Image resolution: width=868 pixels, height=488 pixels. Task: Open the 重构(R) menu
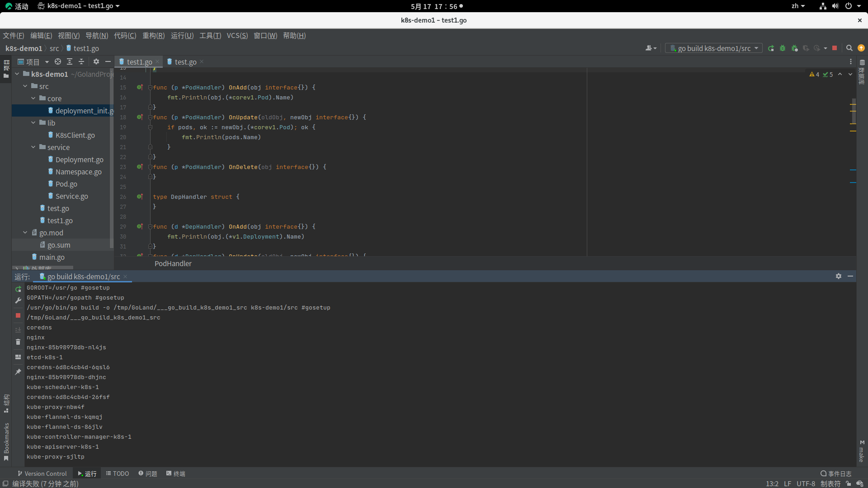[x=154, y=35]
